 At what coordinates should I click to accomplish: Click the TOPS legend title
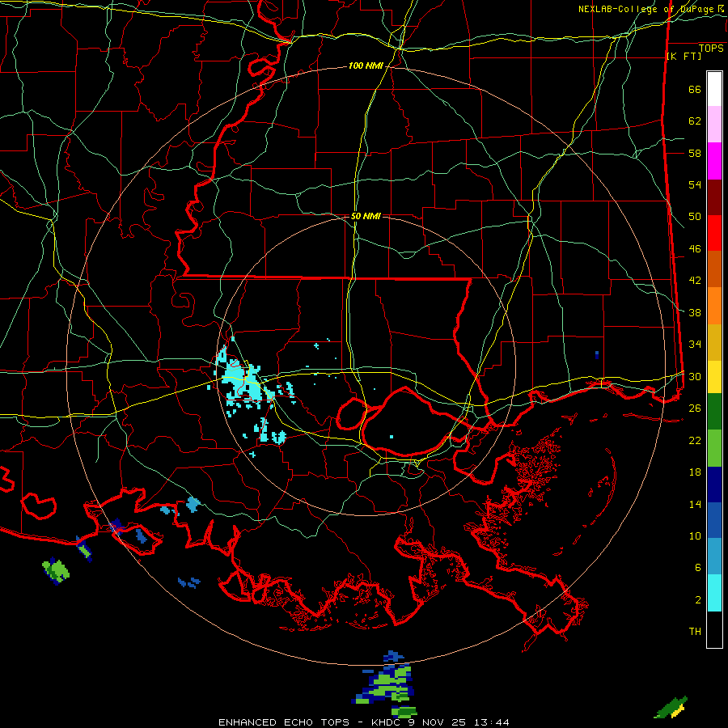pyautogui.click(x=711, y=48)
